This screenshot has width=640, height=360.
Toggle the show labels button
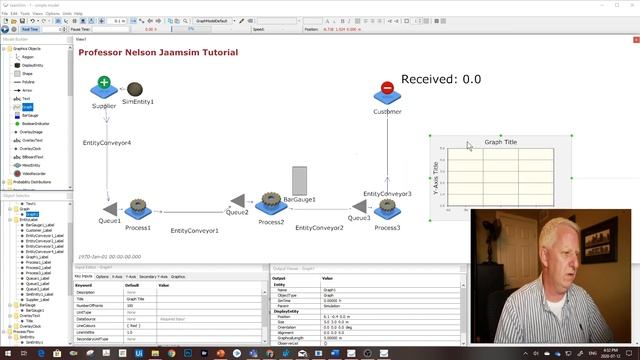coord(83,21)
